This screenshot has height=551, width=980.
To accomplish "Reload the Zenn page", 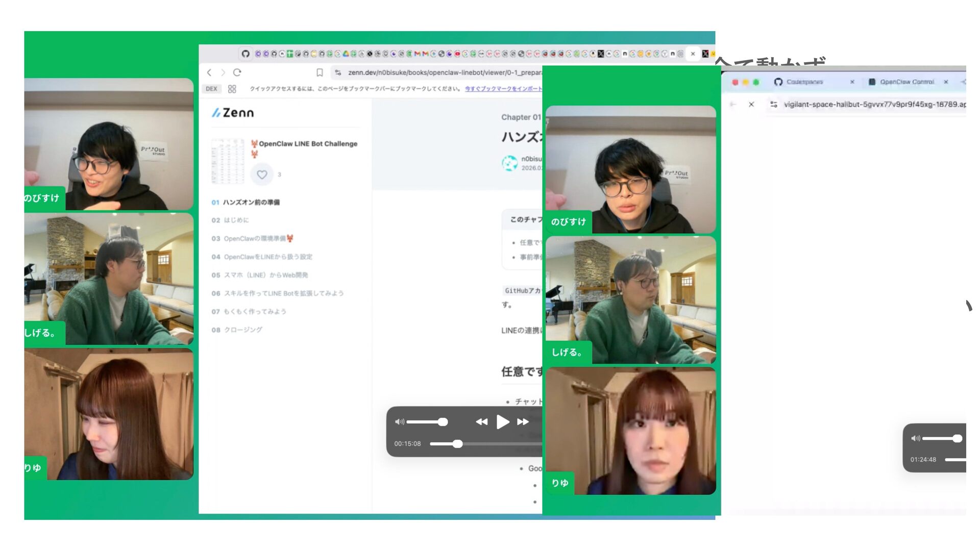I will 237,72.
